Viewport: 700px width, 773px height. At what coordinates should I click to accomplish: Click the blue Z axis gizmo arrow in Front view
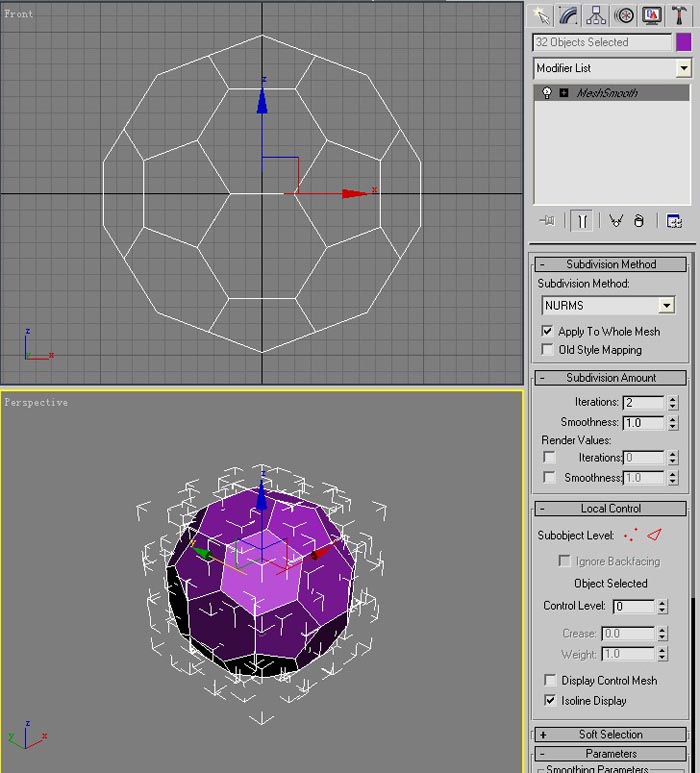click(262, 101)
